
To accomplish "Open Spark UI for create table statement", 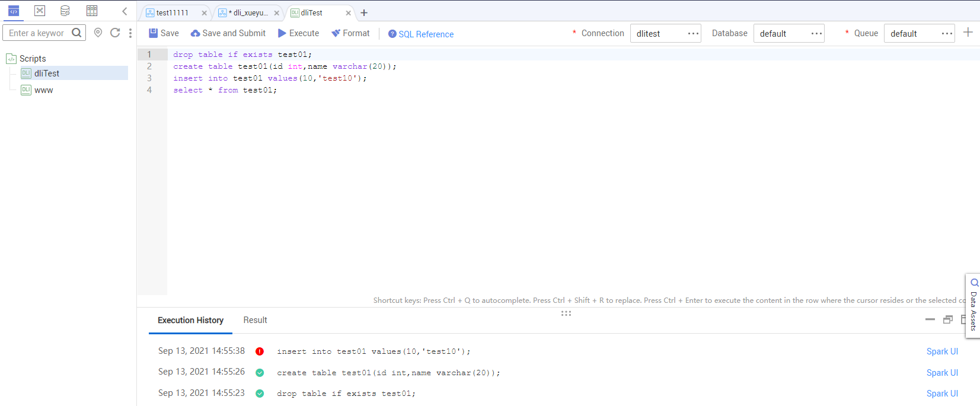I will coord(942,373).
